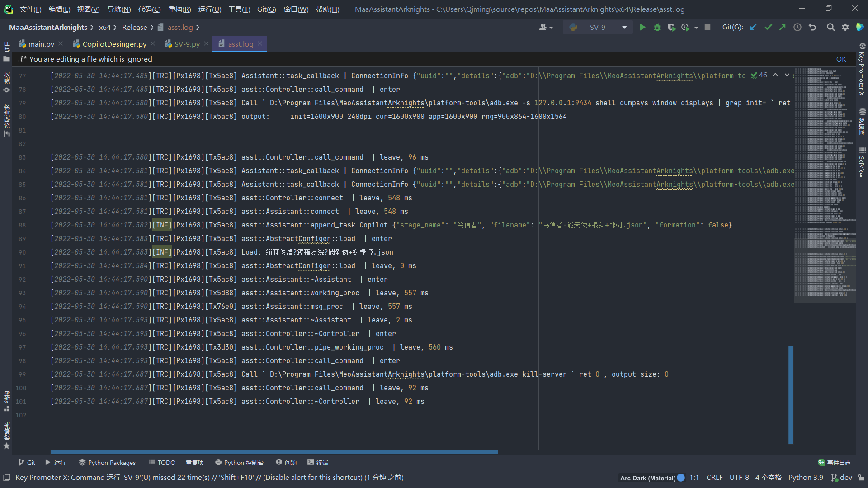This screenshot has height=488, width=868.
Task: Click the Arc Dark theme color circle
Action: (681, 477)
